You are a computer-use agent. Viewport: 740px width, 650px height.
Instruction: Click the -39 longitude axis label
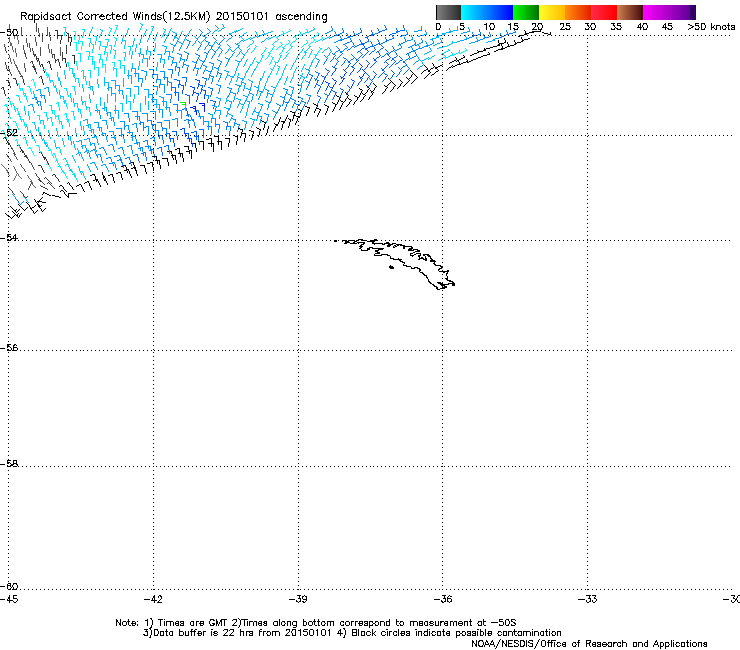tap(298, 599)
